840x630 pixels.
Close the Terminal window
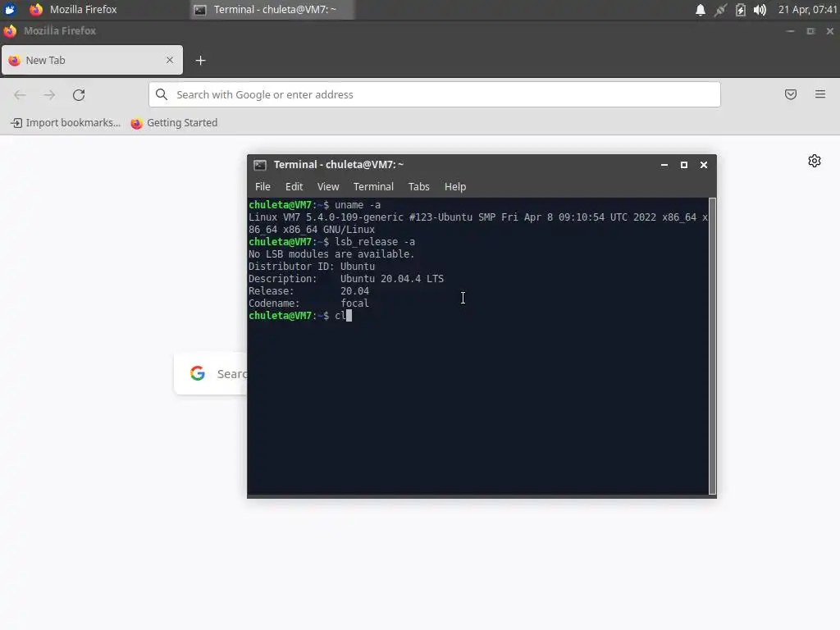(704, 165)
